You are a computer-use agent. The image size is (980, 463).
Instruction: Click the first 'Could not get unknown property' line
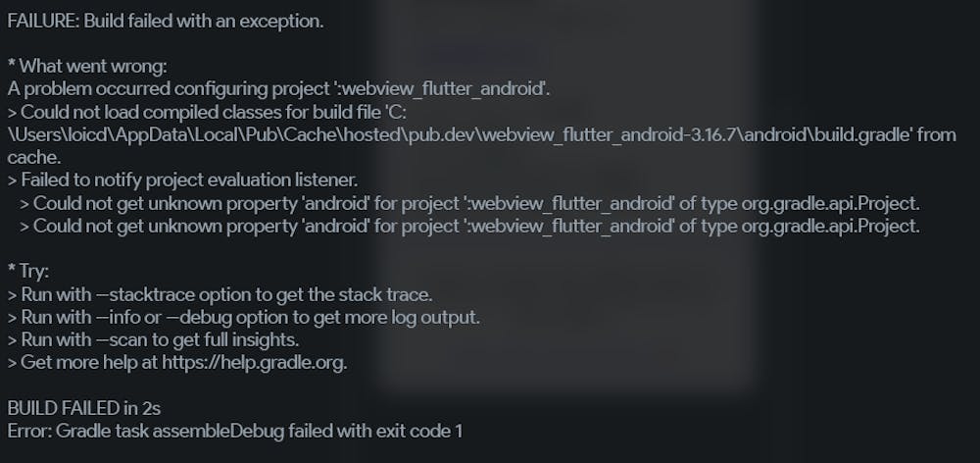(476, 202)
